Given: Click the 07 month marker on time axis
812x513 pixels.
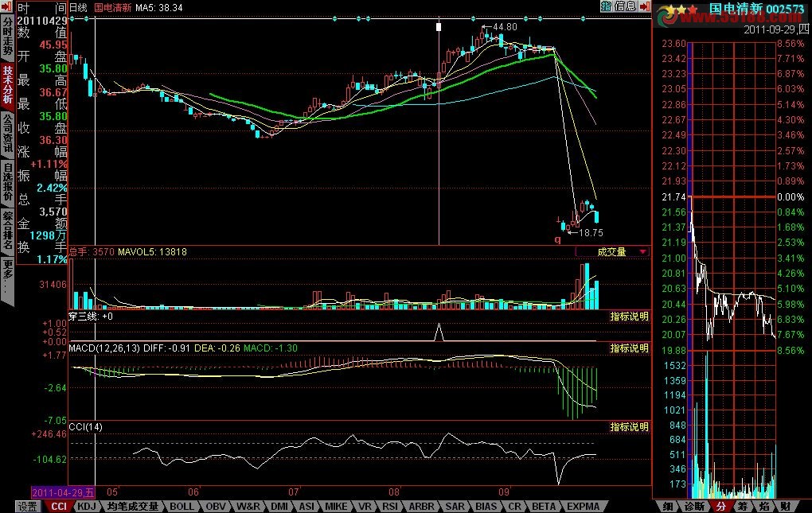Looking at the screenshot, I should (294, 492).
